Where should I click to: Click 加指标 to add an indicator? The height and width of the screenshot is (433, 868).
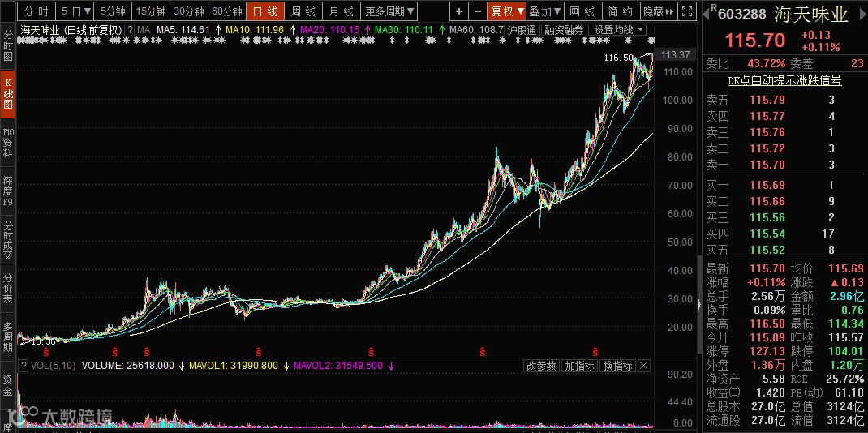[579, 366]
